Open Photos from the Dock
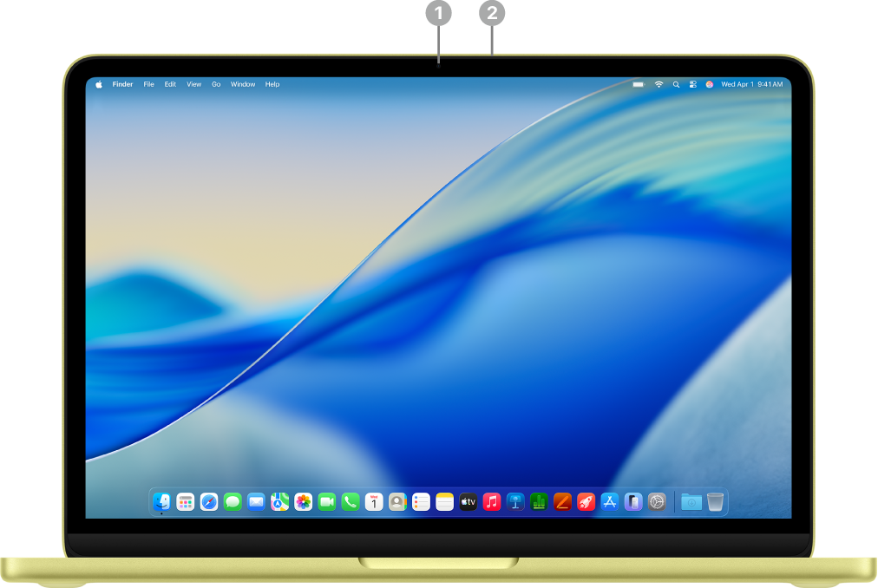878x588 pixels. (302, 502)
